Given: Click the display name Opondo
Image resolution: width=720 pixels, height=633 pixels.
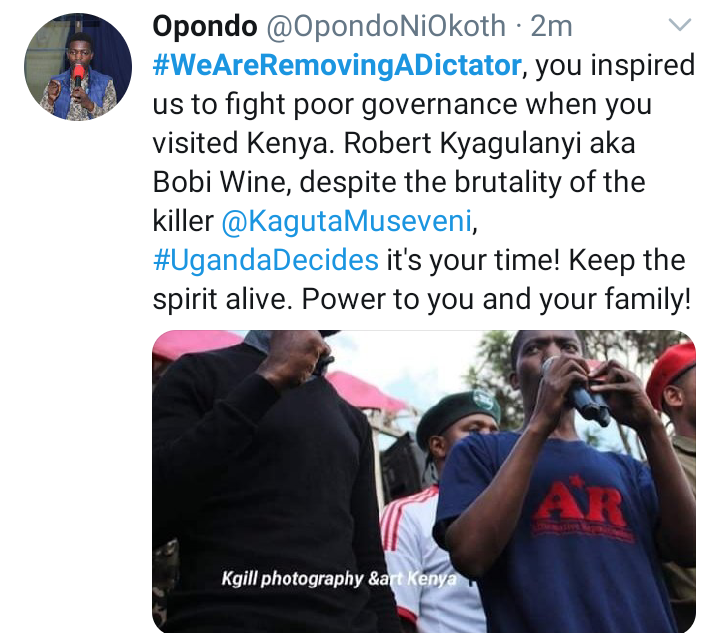Looking at the screenshot, I should (205, 26).
